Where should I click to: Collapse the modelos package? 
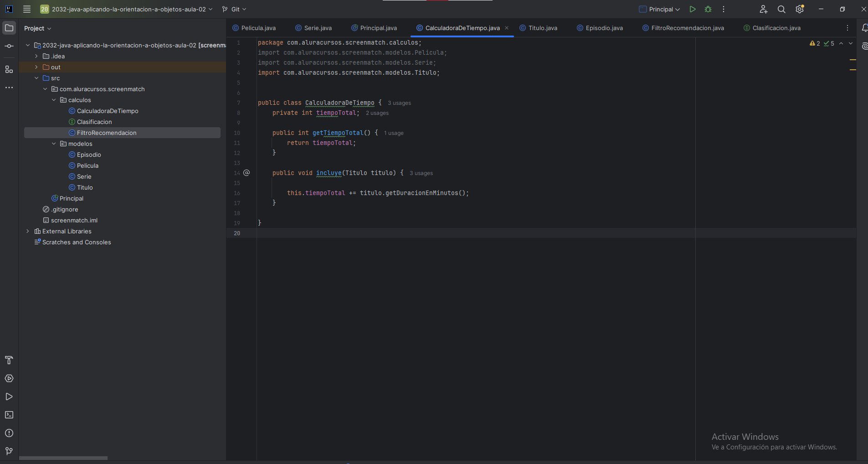pyautogui.click(x=54, y=144)
